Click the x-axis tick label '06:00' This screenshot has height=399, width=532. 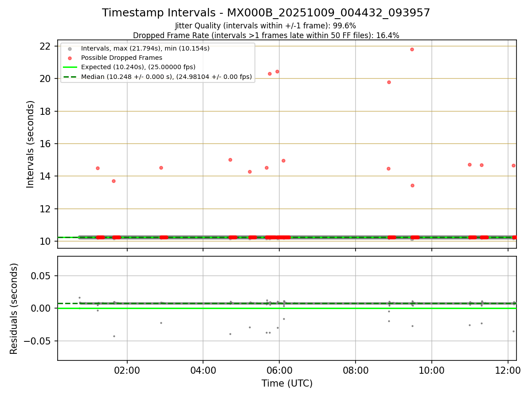[x=279, y=370]
